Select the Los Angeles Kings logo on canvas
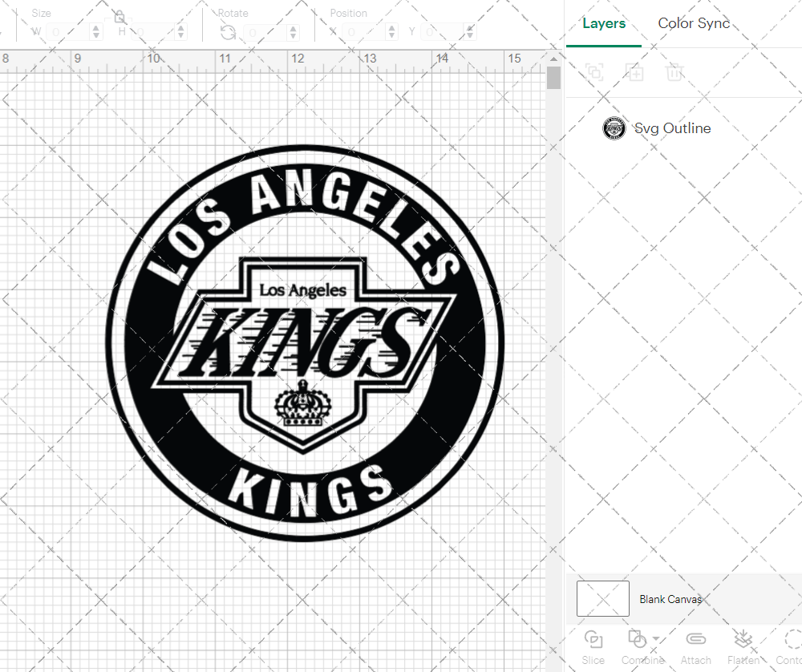 pyautogui.click(x=305, y=343)
